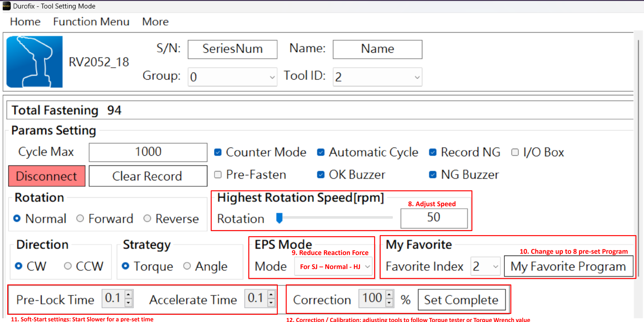Click the Set Complete button
This screenshot has width=644, height=322.
(461, 300)
